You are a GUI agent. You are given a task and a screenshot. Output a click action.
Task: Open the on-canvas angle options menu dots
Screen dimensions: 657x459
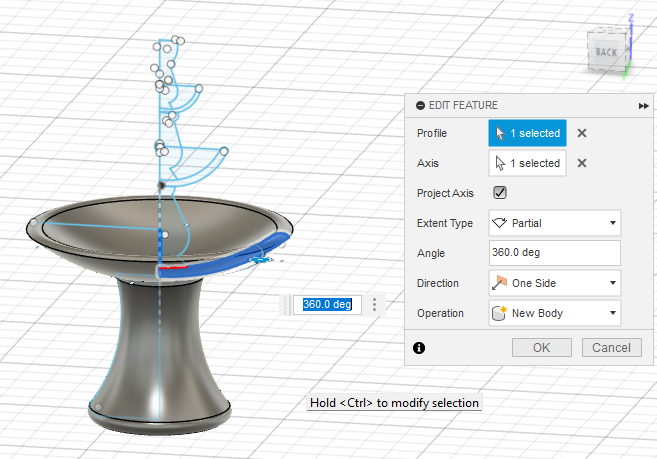point(374,305)
